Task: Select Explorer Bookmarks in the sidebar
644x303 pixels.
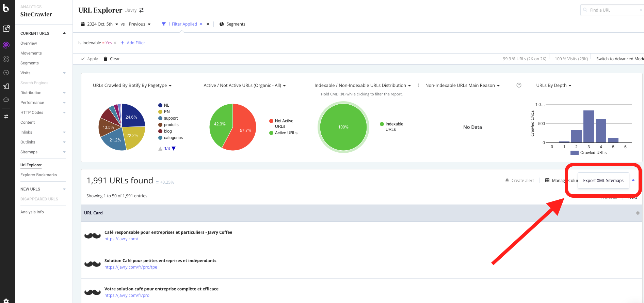Action: coord(38,175)
